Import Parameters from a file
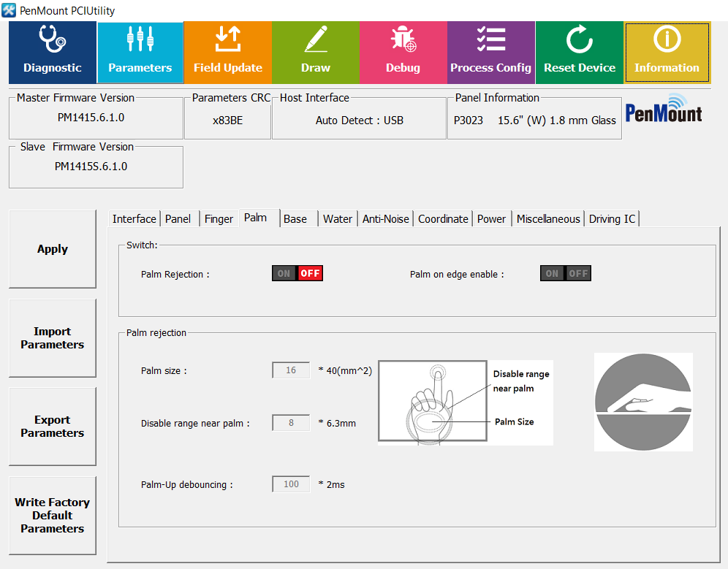 click(x=52, y=337)
